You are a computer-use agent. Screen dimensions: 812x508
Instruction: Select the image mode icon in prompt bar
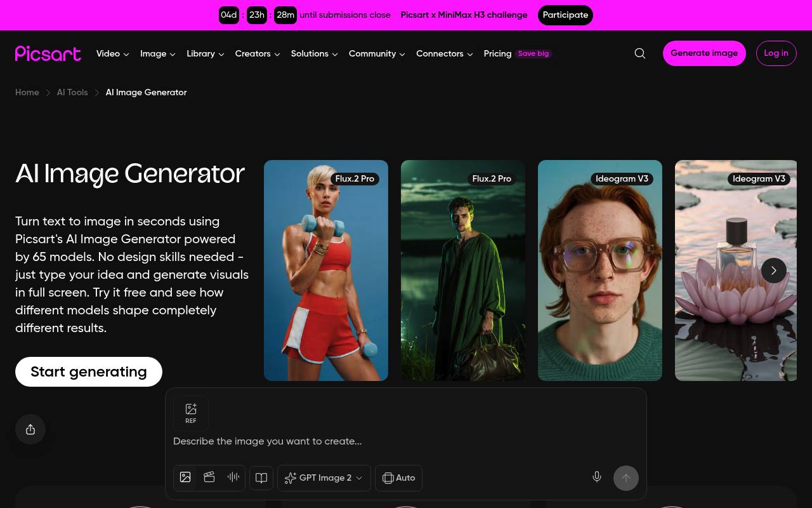(185, 477)
